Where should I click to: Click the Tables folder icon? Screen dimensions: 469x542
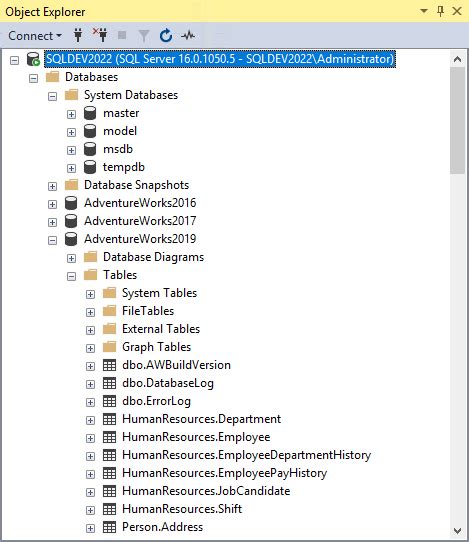click(91, 275)
